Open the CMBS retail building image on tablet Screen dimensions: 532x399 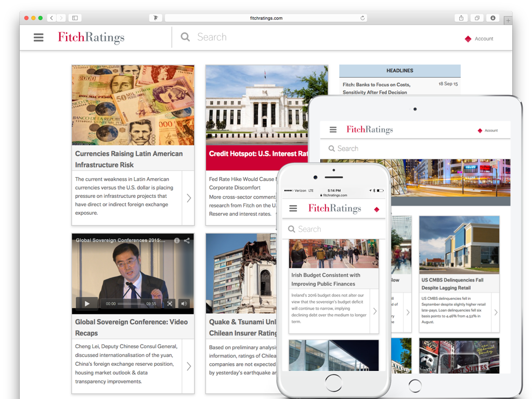pos(459,244)
